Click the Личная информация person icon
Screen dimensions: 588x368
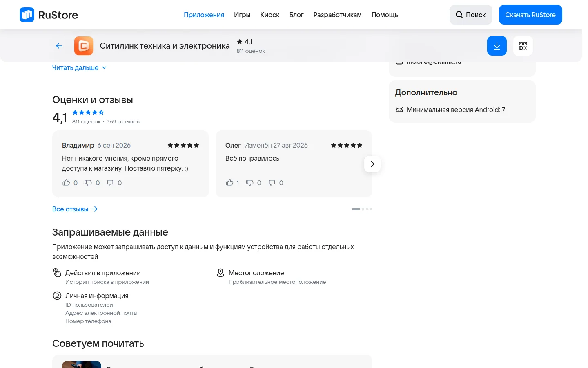coord(57,296)
